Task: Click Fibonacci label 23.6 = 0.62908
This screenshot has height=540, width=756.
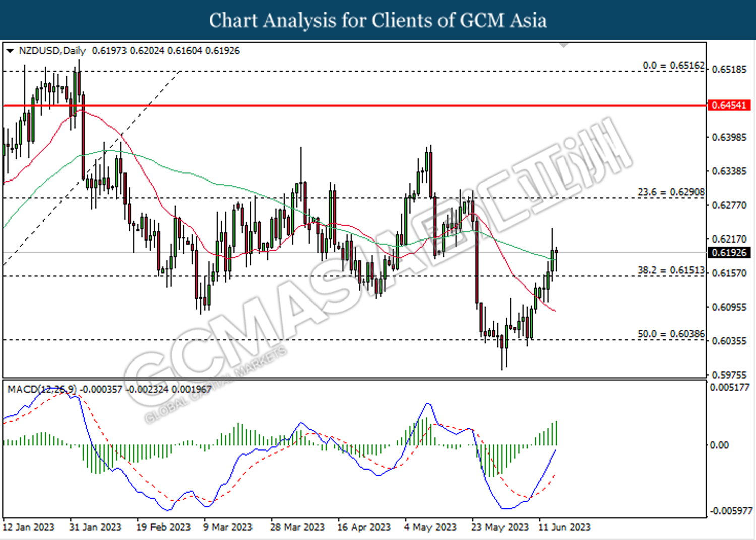Action: point(671,192)
